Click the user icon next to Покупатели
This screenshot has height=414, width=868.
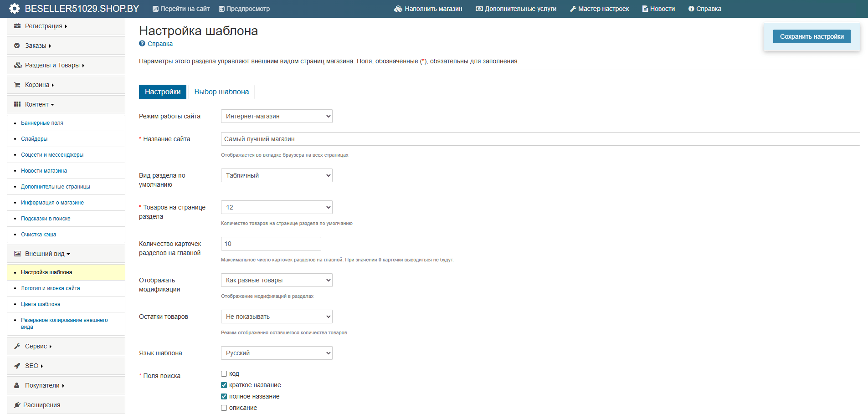point(17,385)
